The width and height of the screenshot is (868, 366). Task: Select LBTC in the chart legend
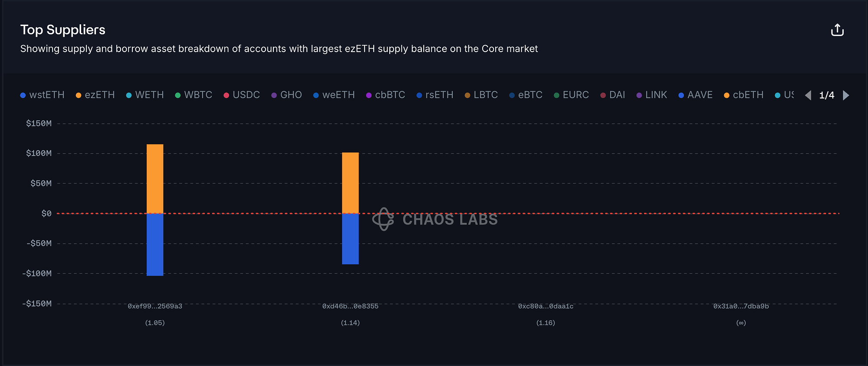pyautogui.click(x=481, y=95)
